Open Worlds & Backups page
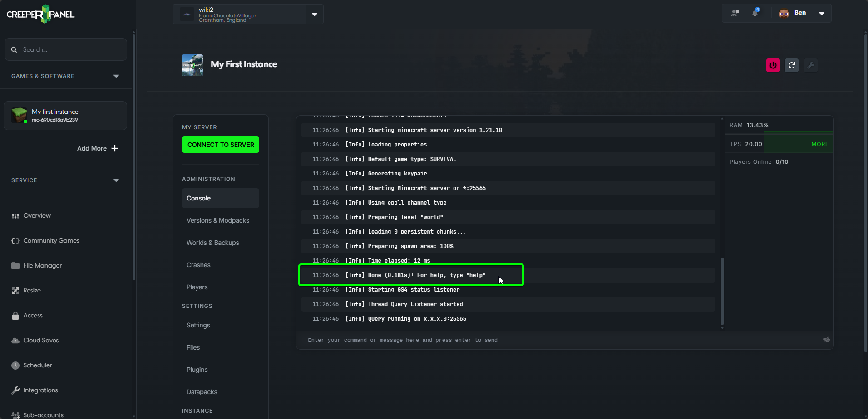This screenshot has width=868, height=419. pyautogui.click(x=213, y=243)
